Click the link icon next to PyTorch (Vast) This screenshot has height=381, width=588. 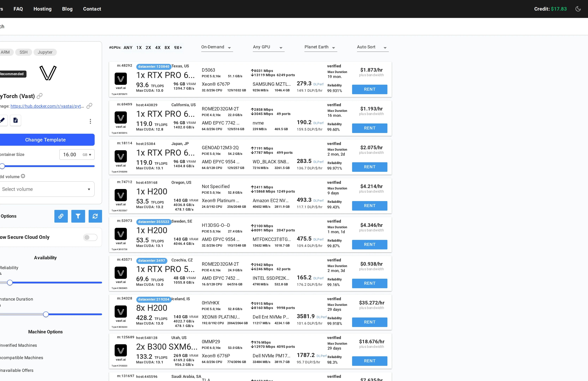coord(40,96)
